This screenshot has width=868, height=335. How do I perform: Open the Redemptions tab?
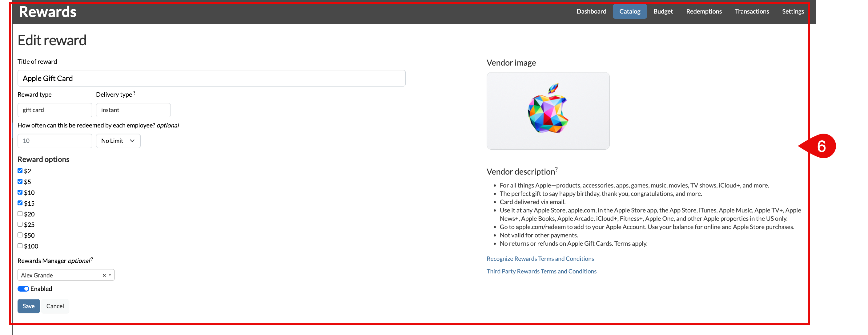tap(704, 11)
